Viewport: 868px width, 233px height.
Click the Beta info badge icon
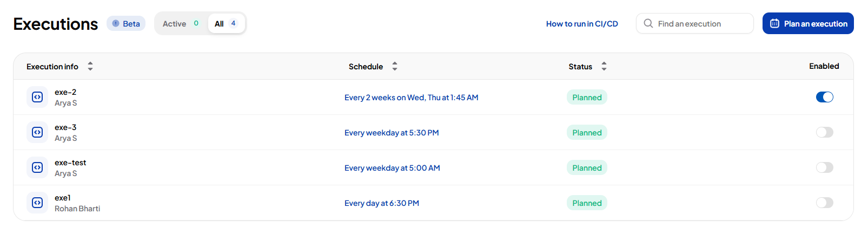[116, 23]
